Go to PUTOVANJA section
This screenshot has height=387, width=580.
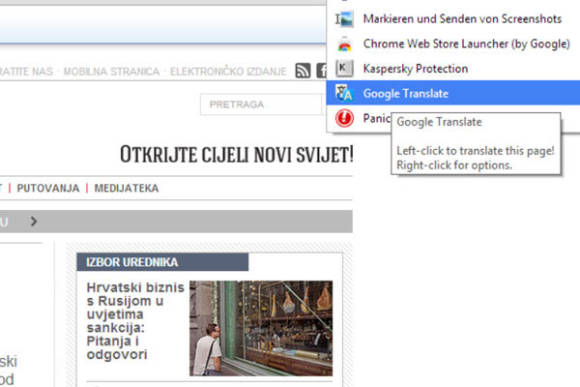click(x=48, y=188)
